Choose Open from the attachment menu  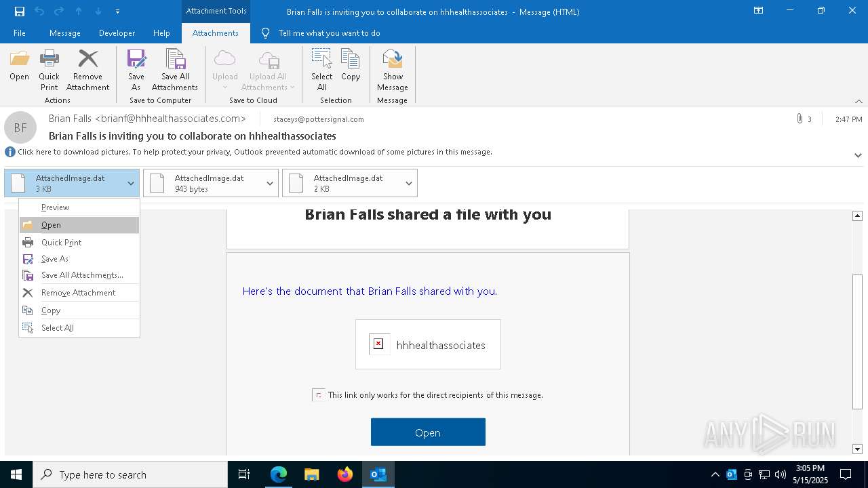[79, 225]
